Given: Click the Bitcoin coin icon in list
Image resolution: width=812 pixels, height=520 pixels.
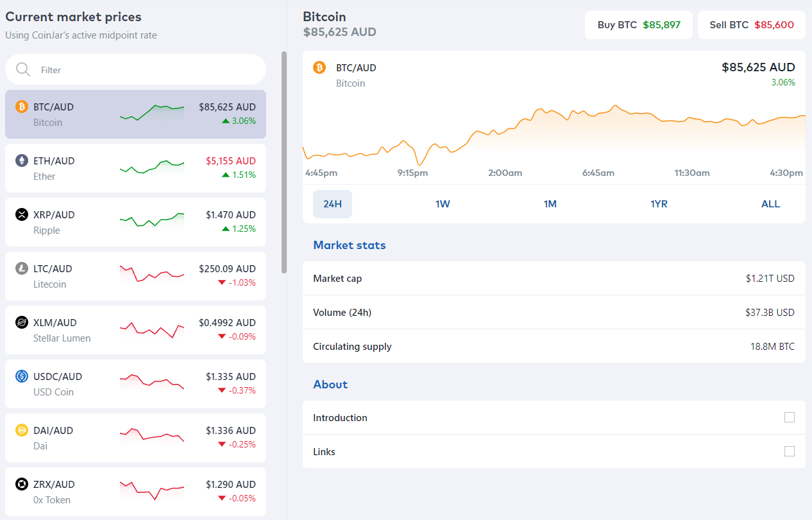Looking at the screenshot, I should coord(22,107).
